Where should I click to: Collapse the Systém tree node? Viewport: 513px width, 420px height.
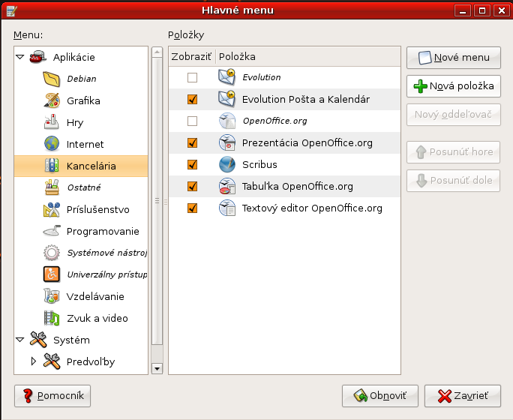20,340
